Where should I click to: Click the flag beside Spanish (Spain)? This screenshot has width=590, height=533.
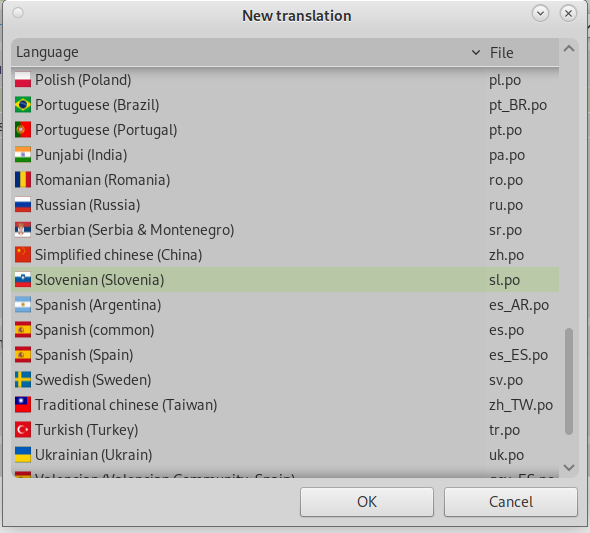23,355
